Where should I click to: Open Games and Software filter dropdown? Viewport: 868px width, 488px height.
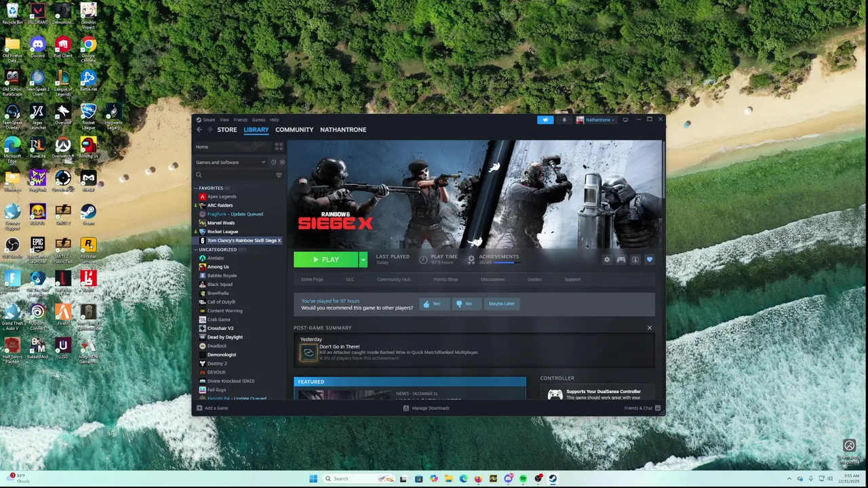coord(231,162)
